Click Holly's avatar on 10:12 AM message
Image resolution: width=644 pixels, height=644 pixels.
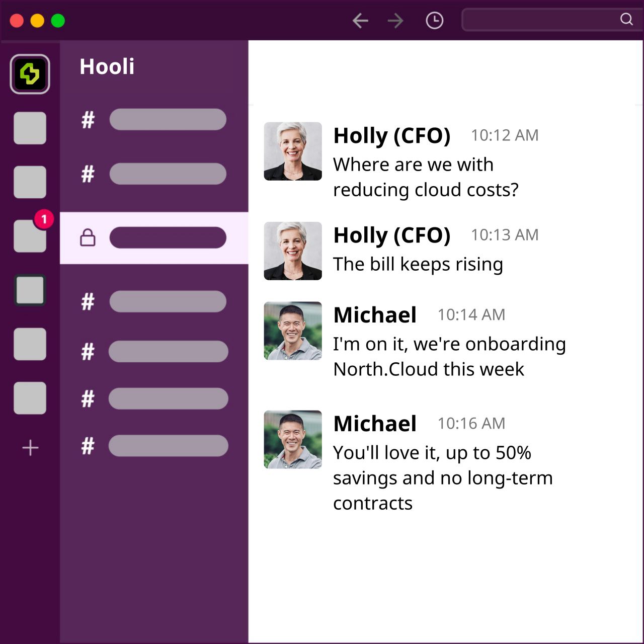point(293,151)
